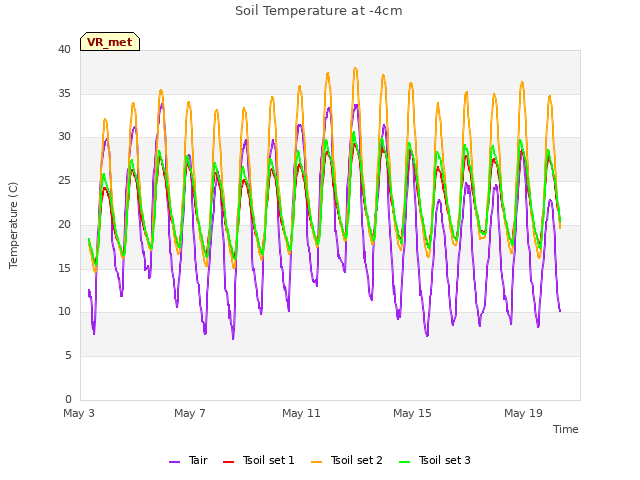The height and width of the screenshot is (480, 640).
Task: Click the 20 y-axis tick label
Action: click(64, 224)
